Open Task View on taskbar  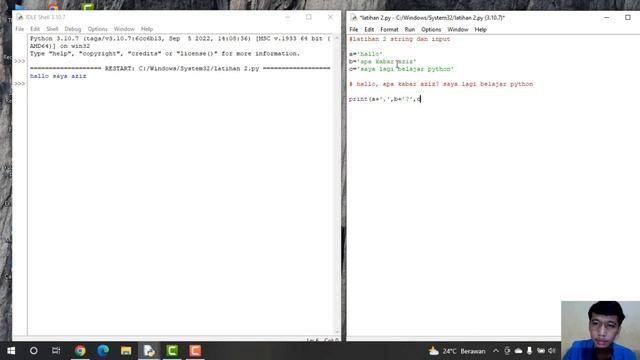click(56, 351)
